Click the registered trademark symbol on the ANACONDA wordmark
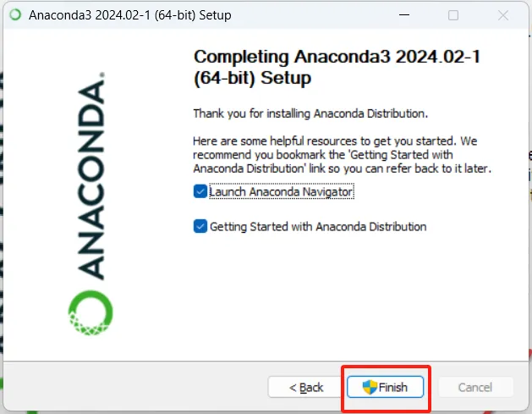Image resolution: width=532 pixels, height=414 pixels. click(x=101, y=75)
